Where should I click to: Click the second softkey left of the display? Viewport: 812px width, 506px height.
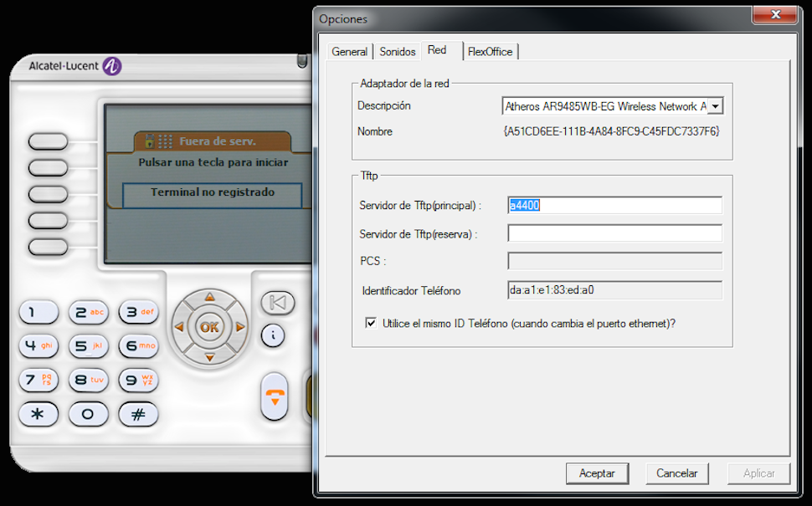[49, 167]
